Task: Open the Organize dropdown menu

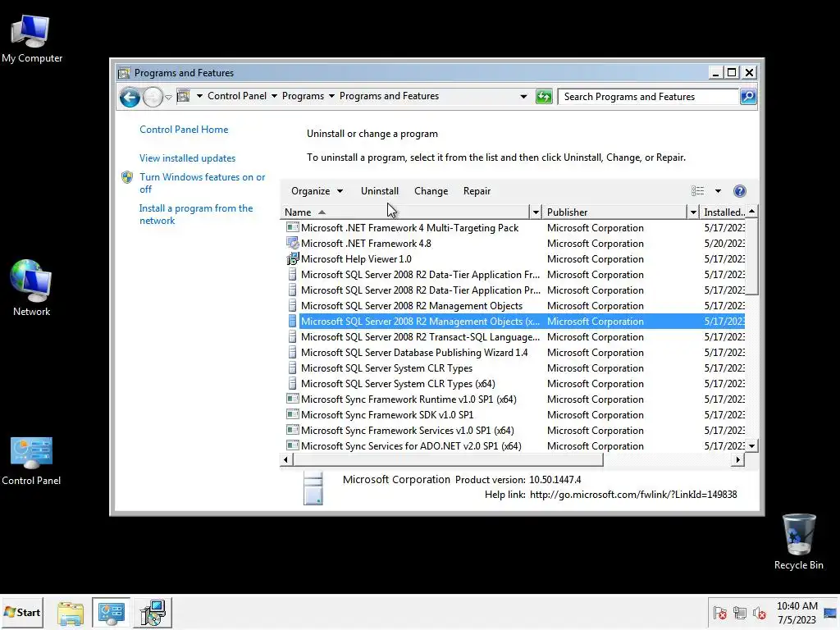Action: coord(317,191)
